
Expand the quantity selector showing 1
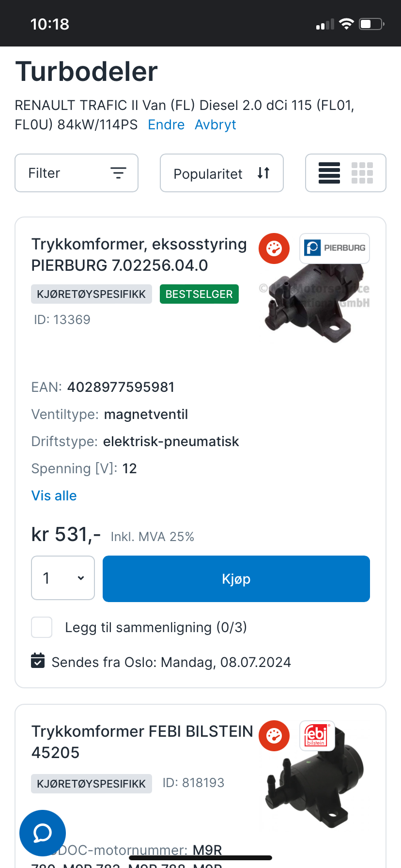[63, 578]
